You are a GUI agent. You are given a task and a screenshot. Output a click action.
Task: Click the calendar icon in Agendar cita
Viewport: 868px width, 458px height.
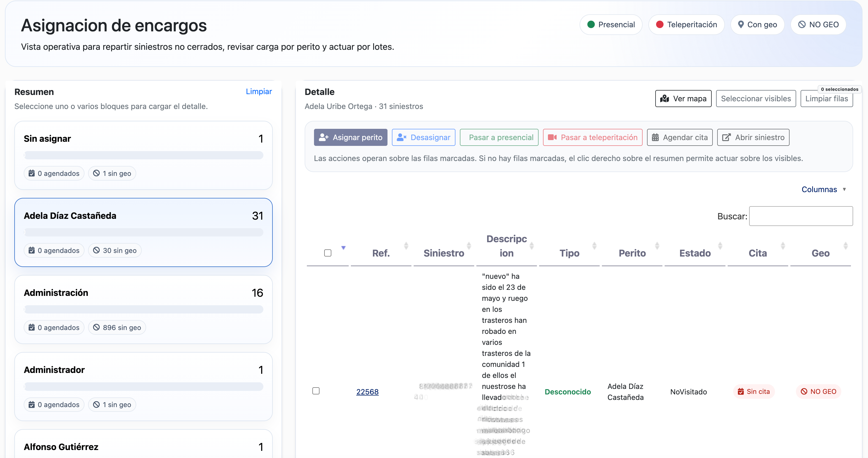click(655, 138)
